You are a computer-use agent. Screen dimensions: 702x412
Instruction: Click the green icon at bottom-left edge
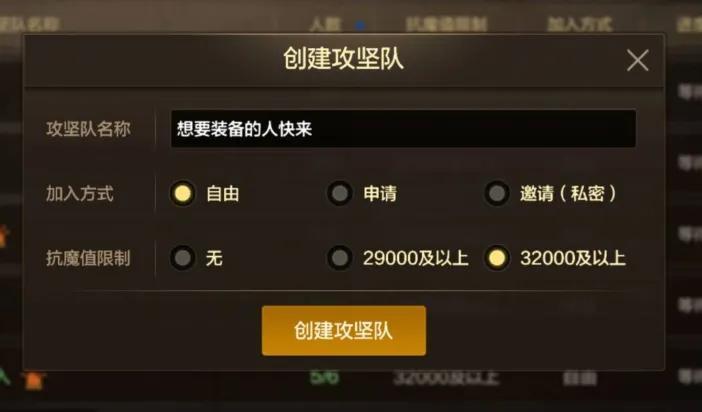[x=4, y=377]
